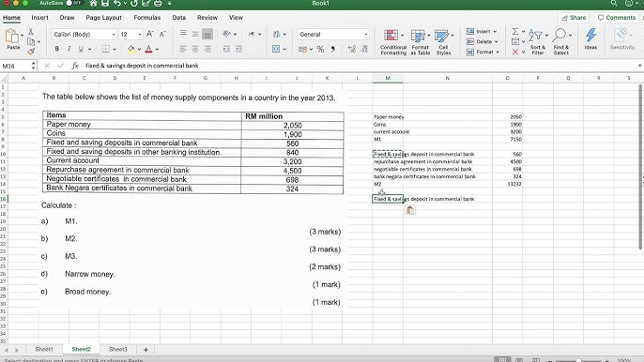Click the Cut scissors icon
644x362 pixels.
(x=30, y=32)
